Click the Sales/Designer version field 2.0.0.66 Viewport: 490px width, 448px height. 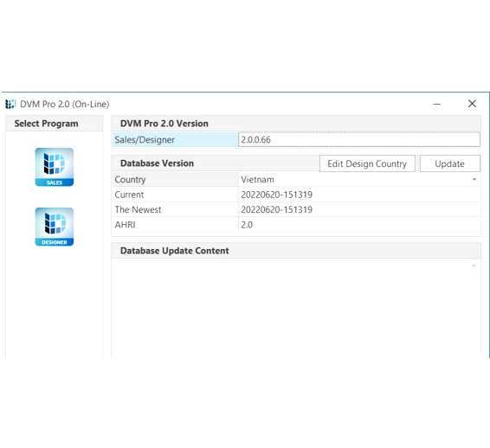coord(359,139)
